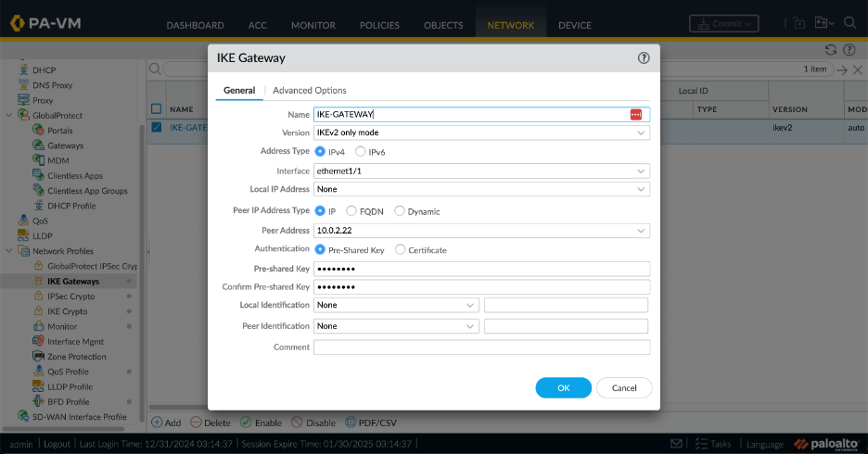The image size is (868, 454).
Task: Click the mail icon in status bar
Action: click(677, 444)
